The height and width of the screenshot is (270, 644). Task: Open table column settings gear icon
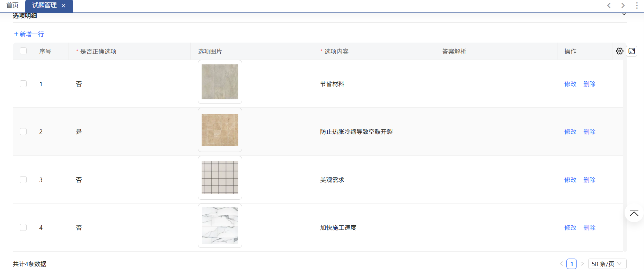coord(619,51)
